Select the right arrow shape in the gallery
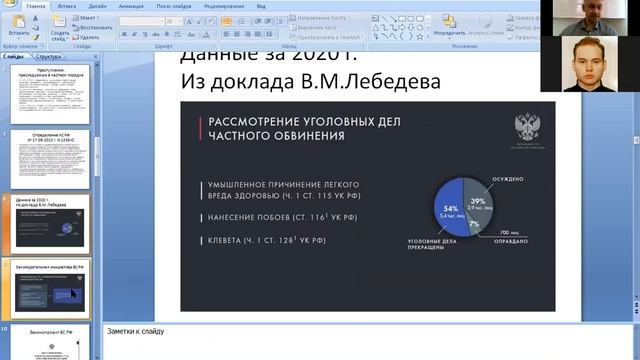Screen dimensions: 640x360 [x=402, y=28]
